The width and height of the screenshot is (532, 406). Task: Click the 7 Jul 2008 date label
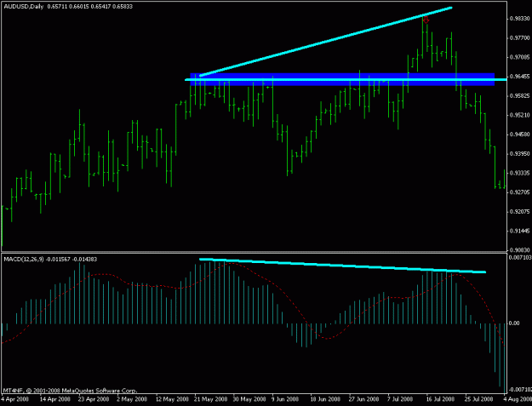pos(401,399)
